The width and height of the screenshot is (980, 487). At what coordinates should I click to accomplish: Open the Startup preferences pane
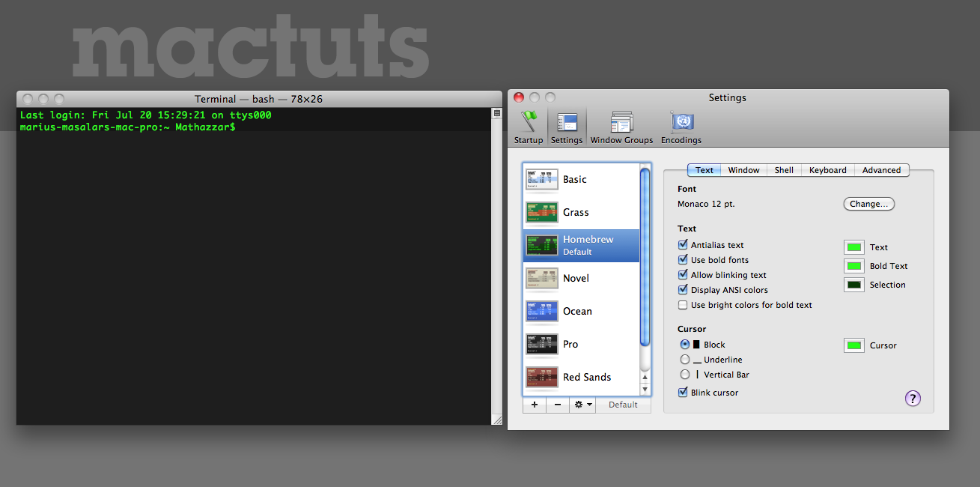click(x=529, y=127)
